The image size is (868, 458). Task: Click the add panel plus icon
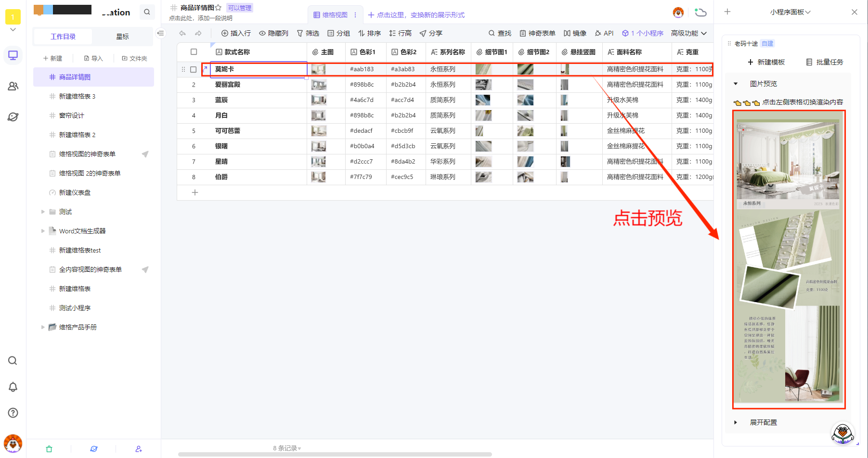(727, 12)
